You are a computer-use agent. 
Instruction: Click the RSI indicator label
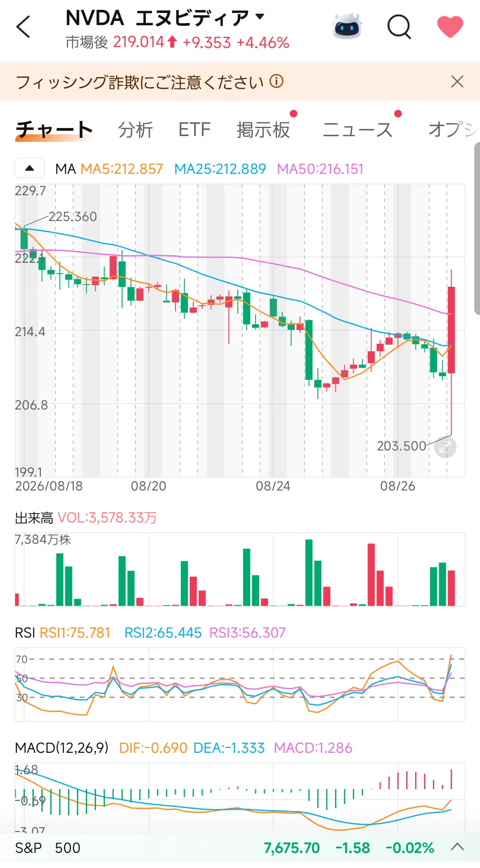[25, 633]
